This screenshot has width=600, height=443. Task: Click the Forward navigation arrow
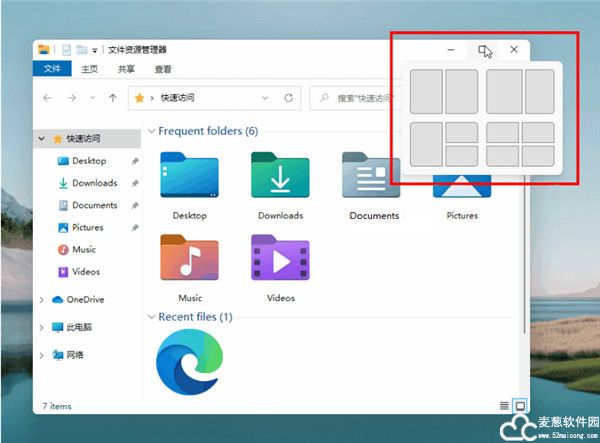pyautogui.click(x=71, y=98)
